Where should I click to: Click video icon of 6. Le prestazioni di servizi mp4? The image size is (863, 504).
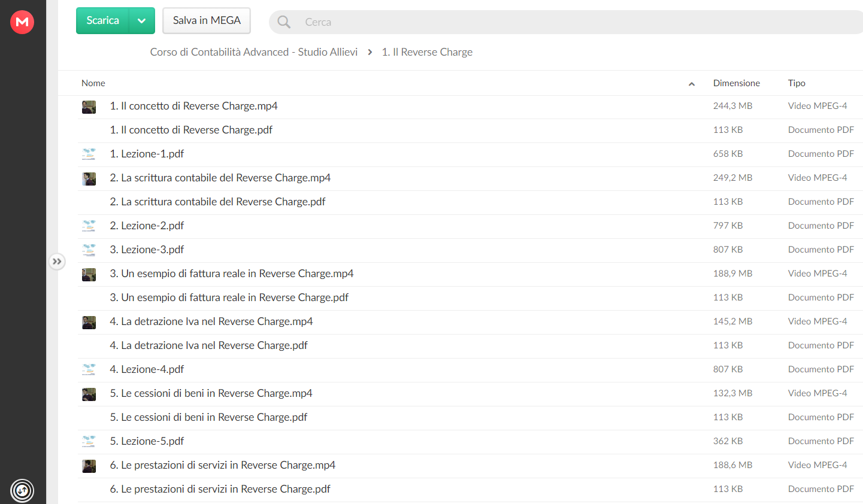[89, 466]
